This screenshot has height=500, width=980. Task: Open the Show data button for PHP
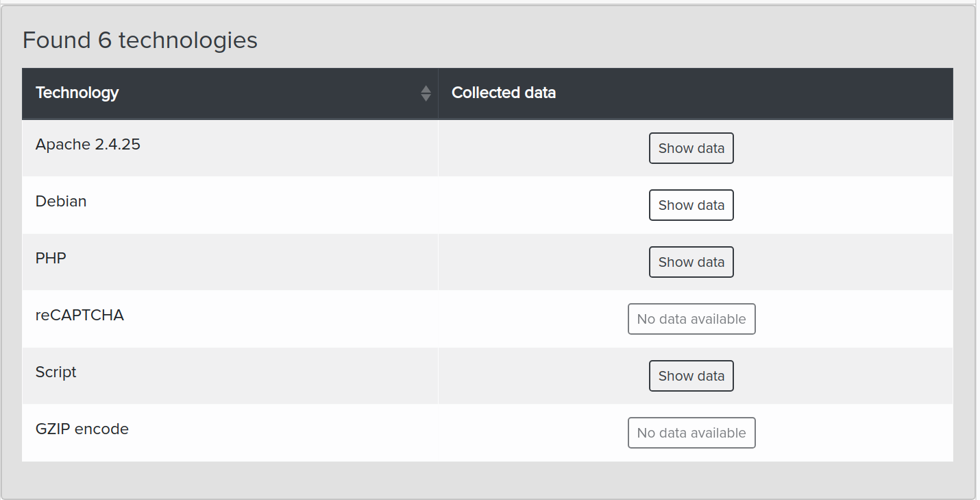pos(691,262)
